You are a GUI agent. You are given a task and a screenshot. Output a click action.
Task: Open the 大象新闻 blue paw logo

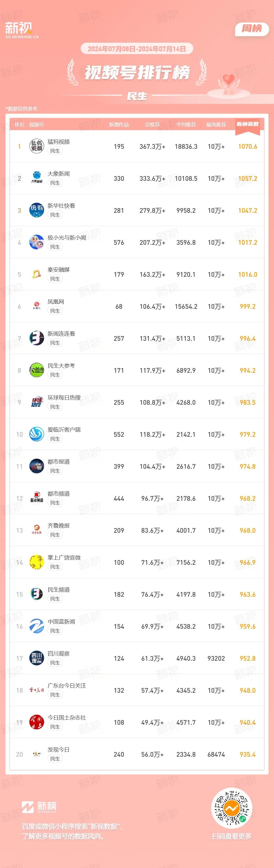(x=36, y=178)
